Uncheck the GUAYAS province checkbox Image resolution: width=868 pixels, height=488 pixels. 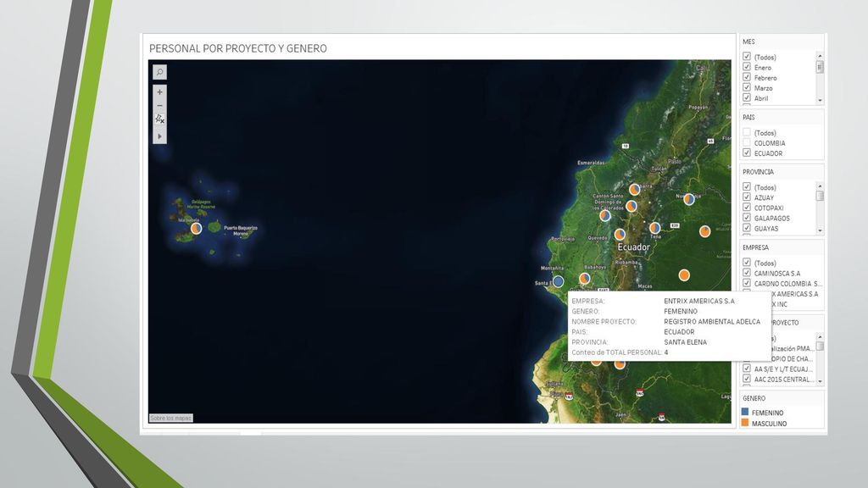pos(747,228)
